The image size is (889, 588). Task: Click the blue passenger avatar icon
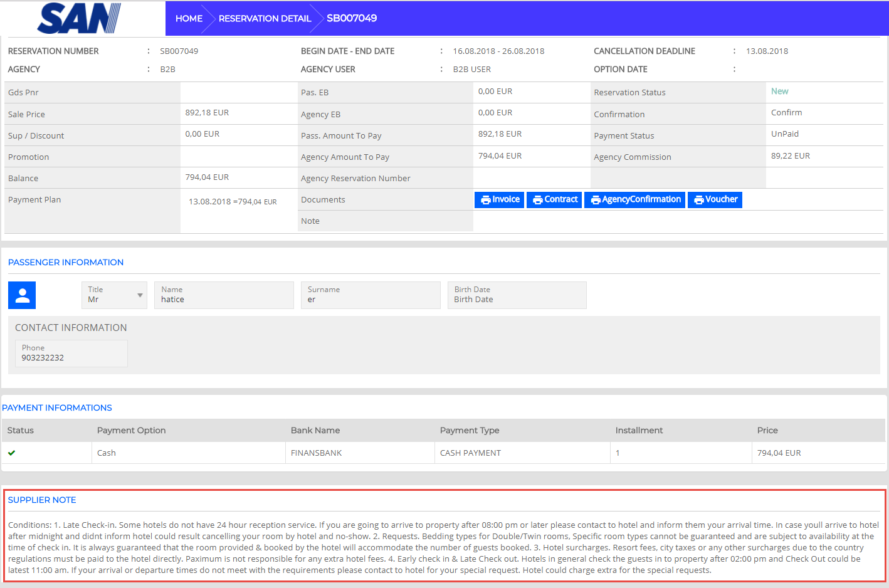22,295
